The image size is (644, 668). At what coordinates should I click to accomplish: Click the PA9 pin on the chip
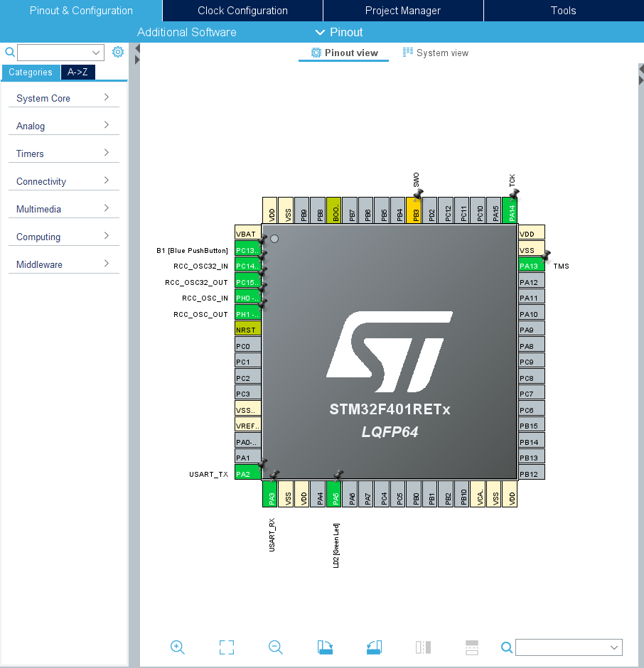pyautogui.click(x=531, y=330)
